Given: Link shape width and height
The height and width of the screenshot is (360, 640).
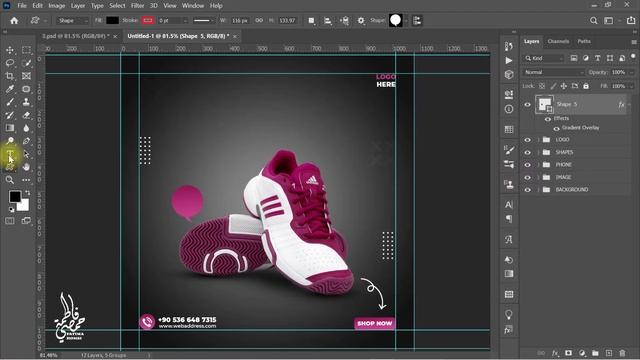Looking at the screenshot, I should 259,20.
